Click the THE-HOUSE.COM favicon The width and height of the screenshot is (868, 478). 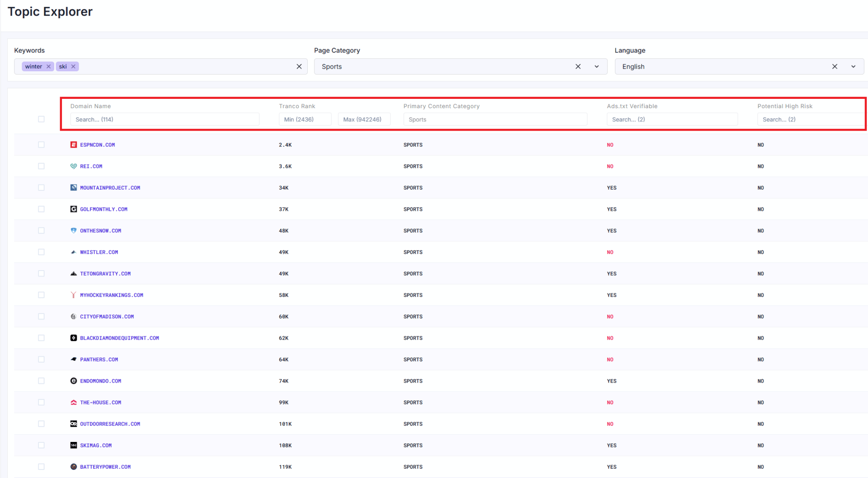(74, 402)
